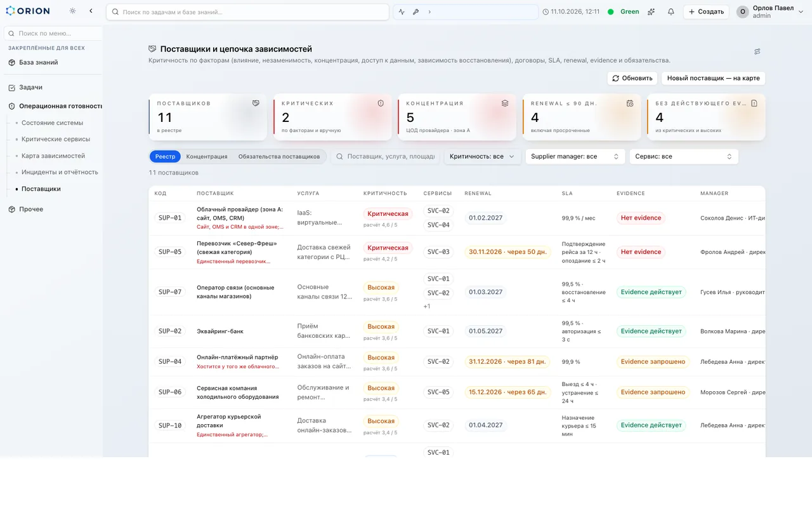Click the page settings sliders icon
Image resolution: width=812 pixels, height=508 pixels.
pyautogui.click(x=757, y=51)
